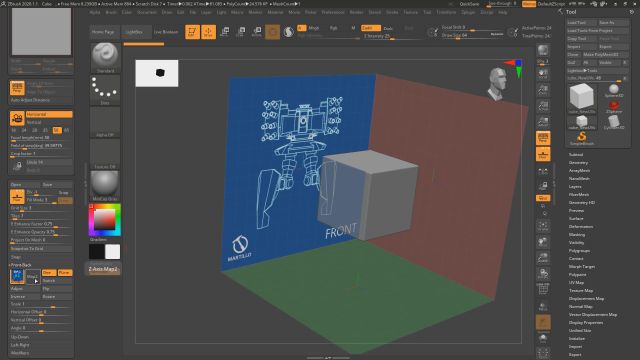This screenshot has width=640, height=360.
Task: Toggle the XYZ rotation mode button
Action: tap(543, 198)
